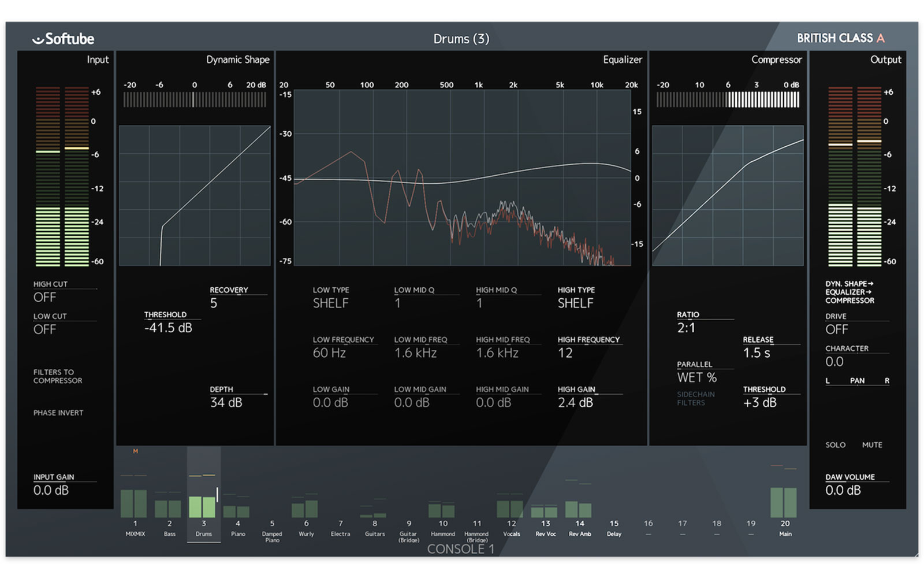Toggle Filters to Compressor
Image resolution: width=924 pixels, height=582 pixels.
[x=58, y=376]
